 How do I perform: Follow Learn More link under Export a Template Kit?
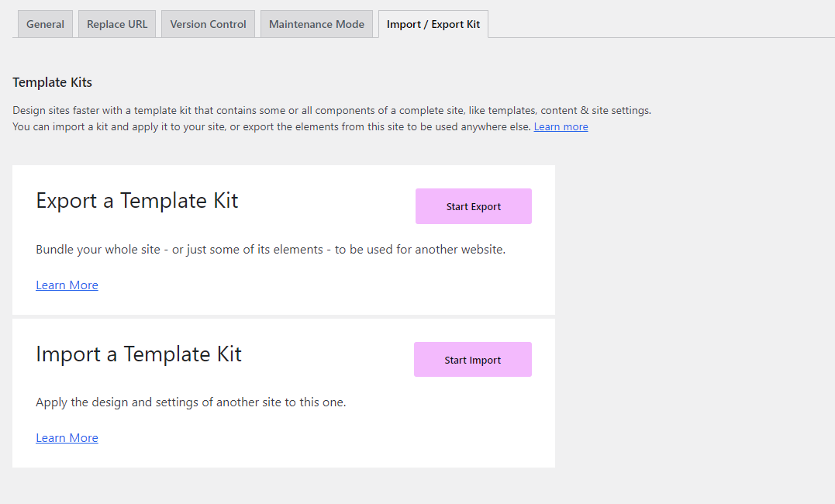click(x=67, y=285)
